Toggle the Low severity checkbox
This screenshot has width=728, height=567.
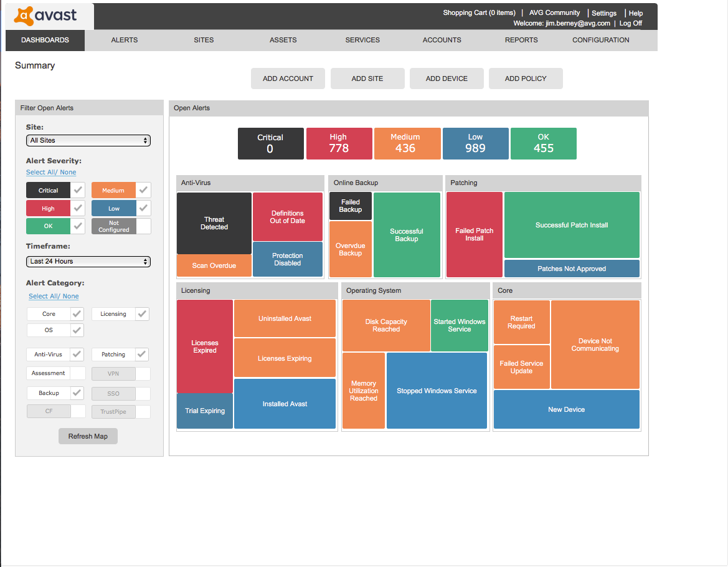tap(143, 208)
